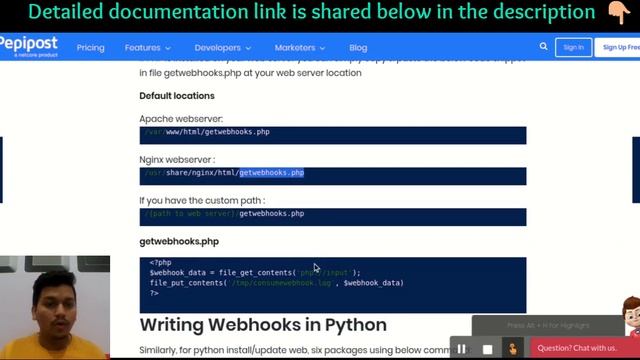640x360 pixels.
Task: Pause the screen recording
Action: tap(462, 349)
